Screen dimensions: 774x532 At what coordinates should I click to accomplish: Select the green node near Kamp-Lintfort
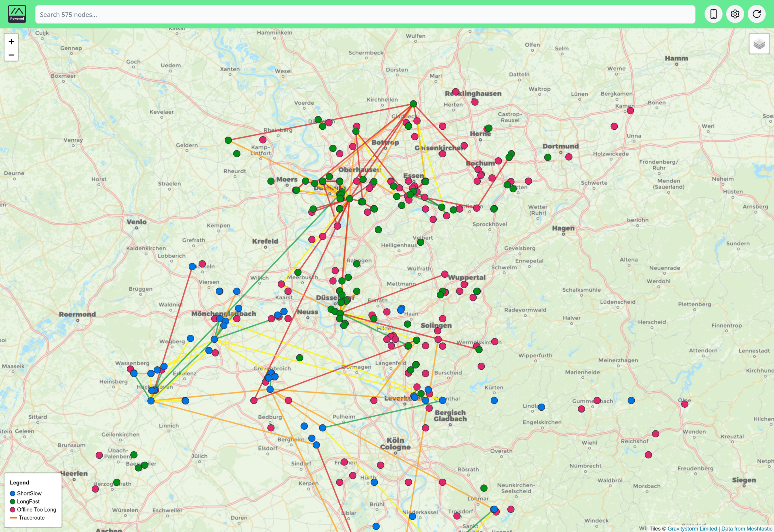(x=237, y=154)
